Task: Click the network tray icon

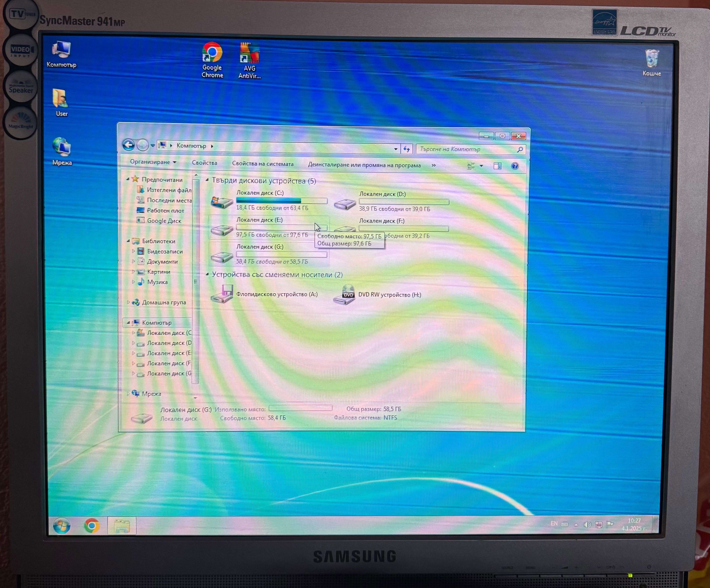Action: tap(598, 524)
